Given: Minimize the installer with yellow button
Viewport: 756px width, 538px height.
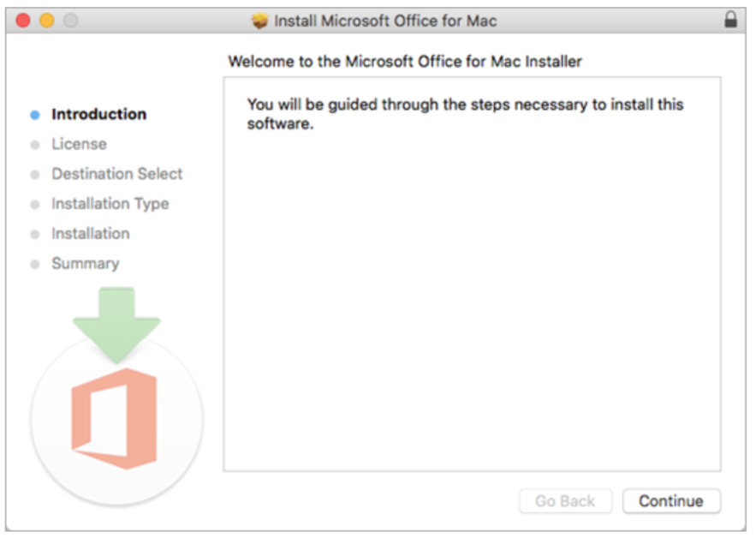Looking at the screenshot, I should (x=47, y=21).
